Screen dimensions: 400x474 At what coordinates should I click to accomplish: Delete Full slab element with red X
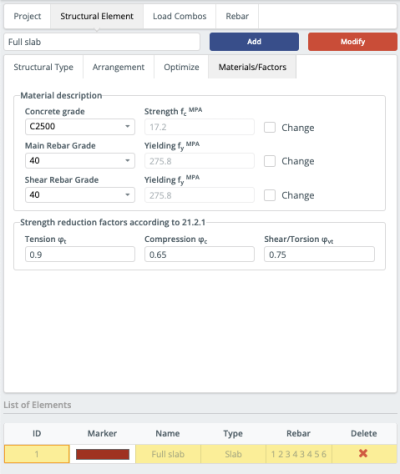point(363,453)
